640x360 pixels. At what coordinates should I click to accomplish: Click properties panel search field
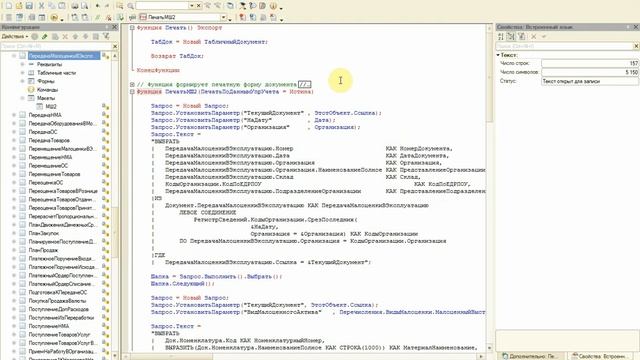pyautogui.click(x=564, y=46)
